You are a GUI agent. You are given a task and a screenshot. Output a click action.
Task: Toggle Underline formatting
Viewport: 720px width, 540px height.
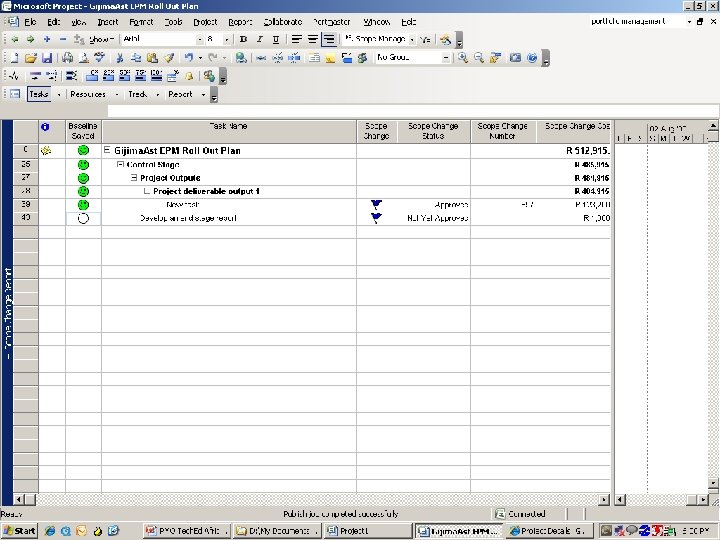point(276,39)
